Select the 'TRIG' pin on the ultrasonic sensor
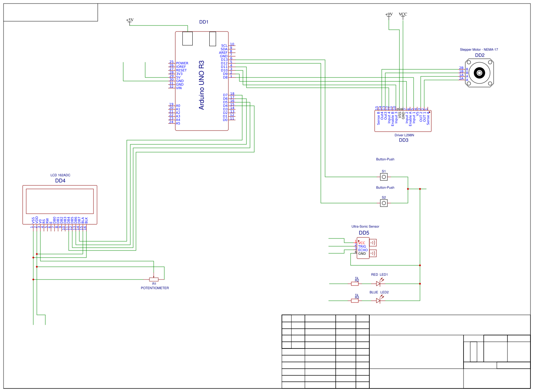The width and height of the screenshot is (534, 392). (x=362, y=247)
